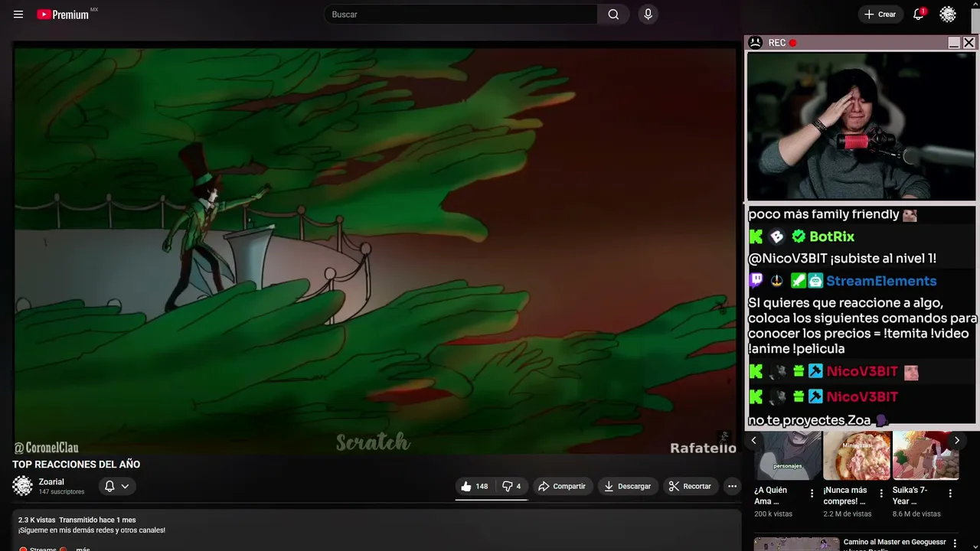Open the account avatar menu
Image resolution: width=980 pixels, height=551 pixels.
coord(948,15)
